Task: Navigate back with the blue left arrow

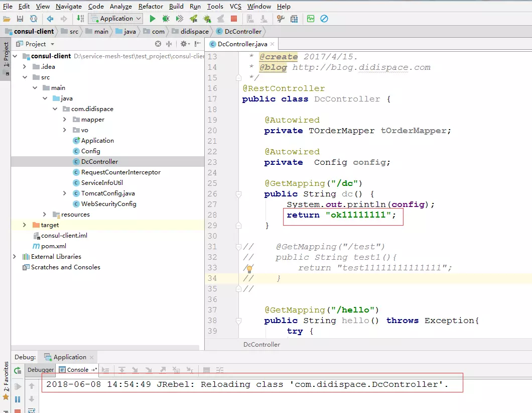Action: [x=50, y=19]
